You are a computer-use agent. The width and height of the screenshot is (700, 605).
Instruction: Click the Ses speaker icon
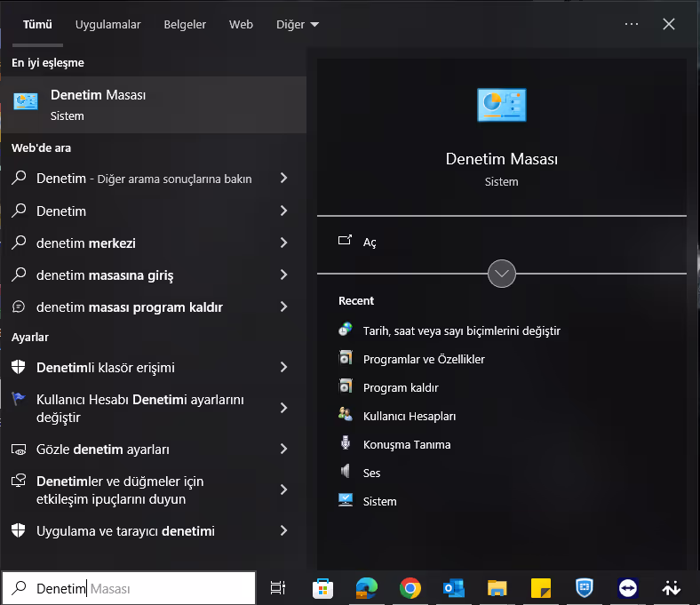345,472
